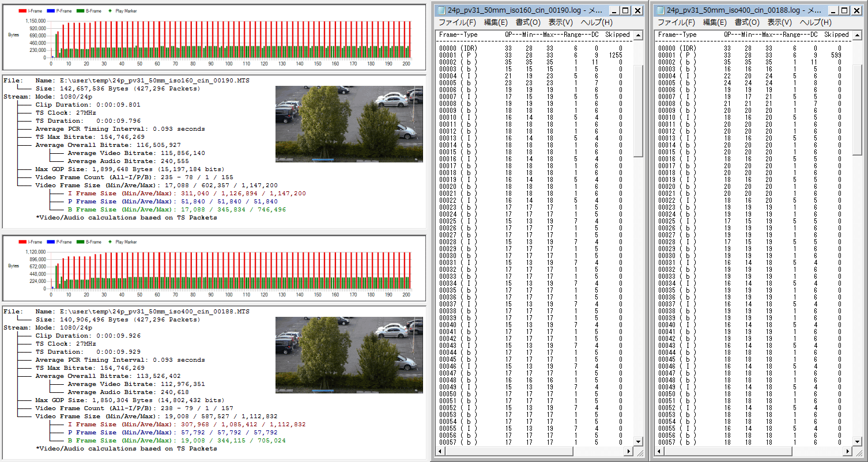Click Notepad icon in iso160 log title bar

click(441, 10)
